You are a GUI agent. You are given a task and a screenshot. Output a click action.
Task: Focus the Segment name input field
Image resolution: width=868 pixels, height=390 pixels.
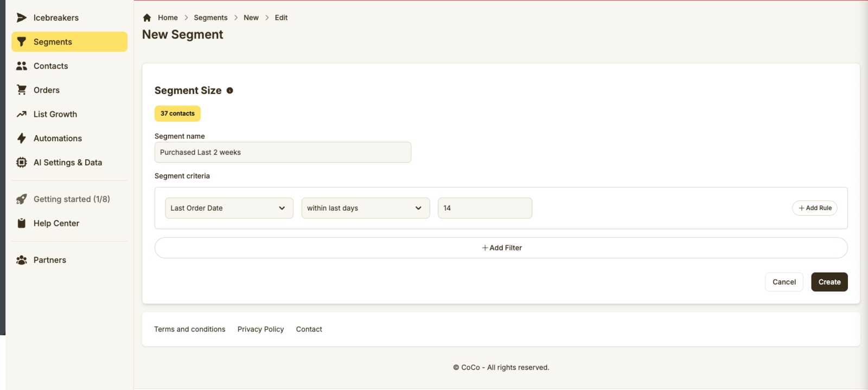(x=283, y=153)
